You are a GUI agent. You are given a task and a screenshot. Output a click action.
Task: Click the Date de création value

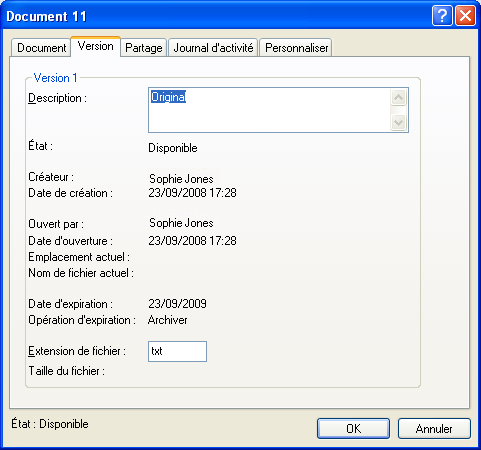(192, 193)
